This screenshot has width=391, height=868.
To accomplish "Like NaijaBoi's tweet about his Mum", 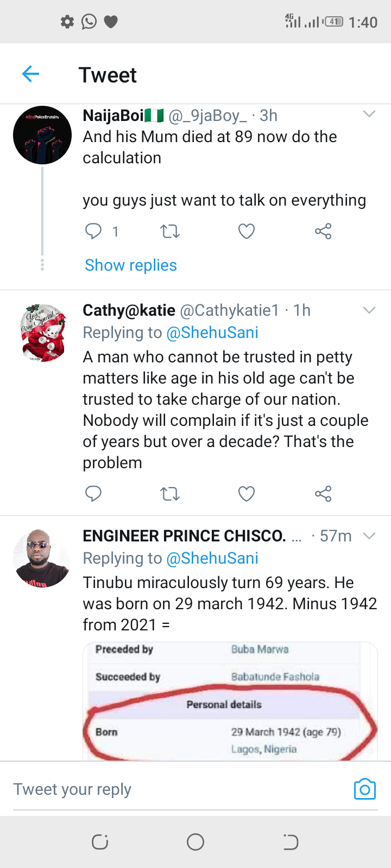I will 247,232.
